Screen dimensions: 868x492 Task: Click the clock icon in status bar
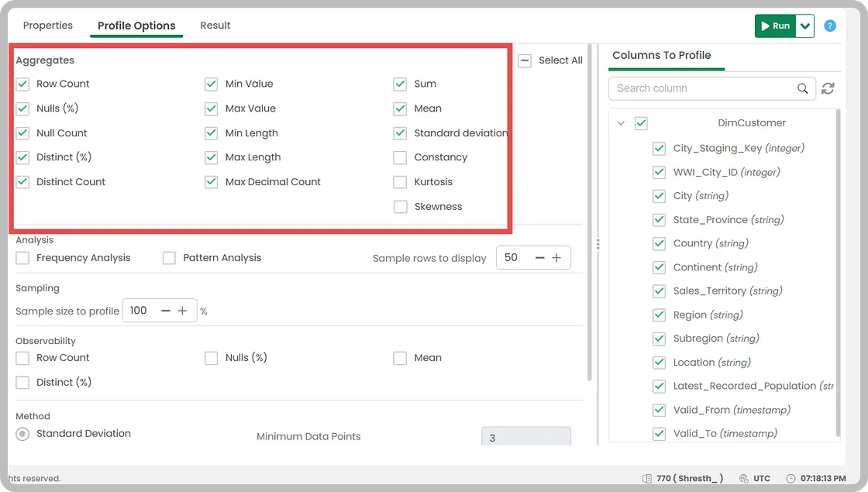point(790,478)
